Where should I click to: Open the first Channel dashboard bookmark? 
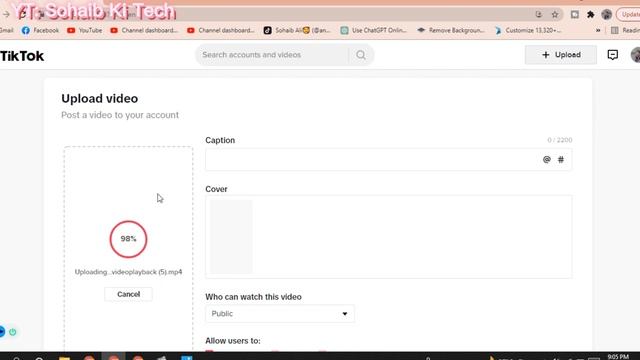[144, 30]
